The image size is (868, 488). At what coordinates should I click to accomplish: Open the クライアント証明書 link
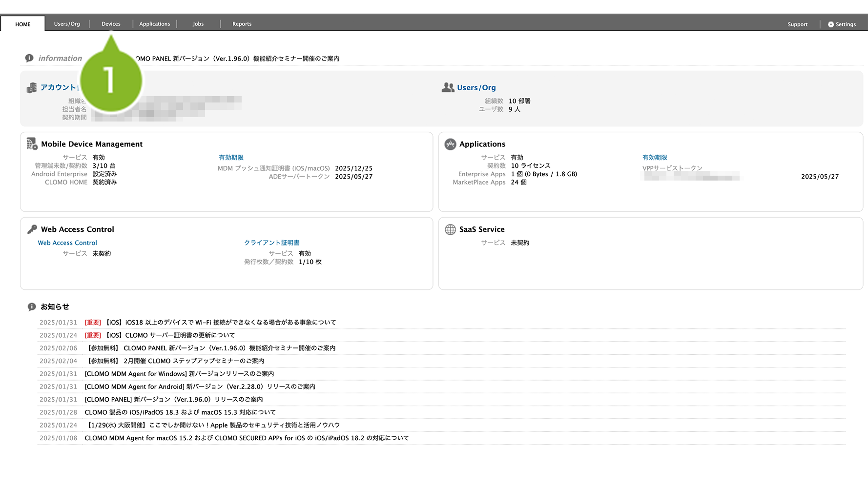271,243
